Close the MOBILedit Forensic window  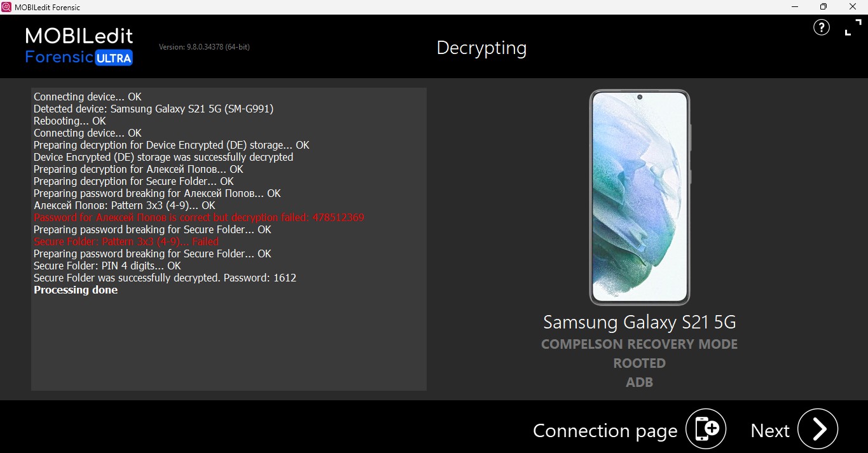[x=853, y=7]
